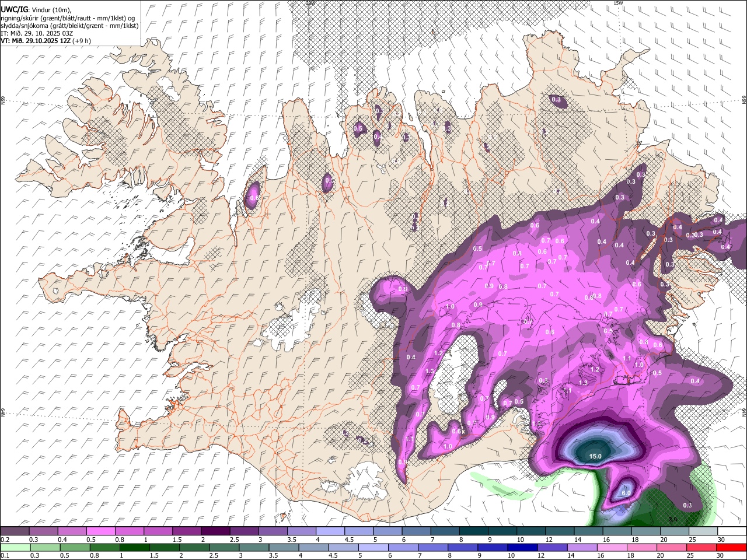Click the bold UWC/IG title text
Screen dimensions: 747x560
[13, 9]
